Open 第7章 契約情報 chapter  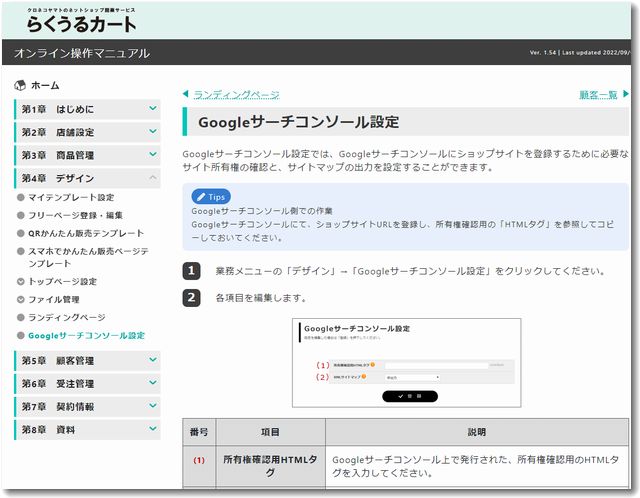point(87,406)
